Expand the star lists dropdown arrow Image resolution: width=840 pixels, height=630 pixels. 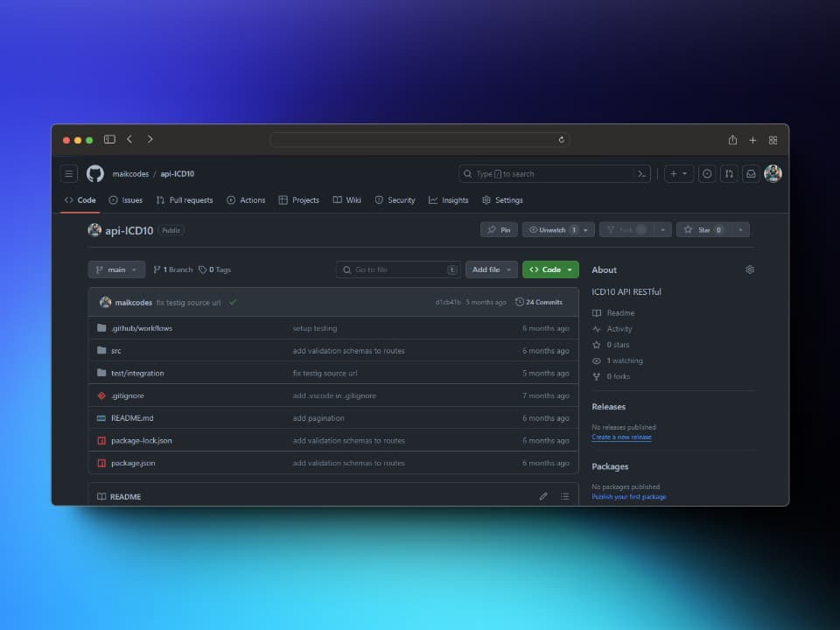coord(740,230)
